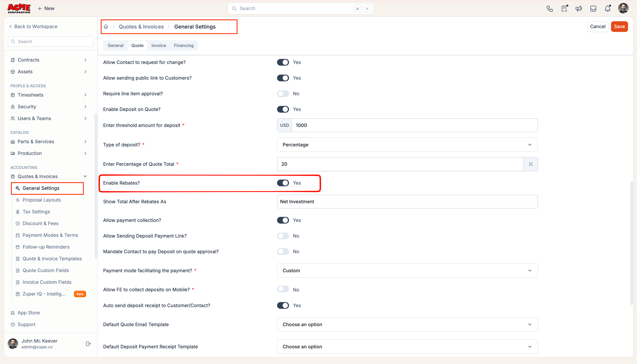Open Proposal Layouts settings
This screenshot has height=364, width=637.
(x=42, y=200)
